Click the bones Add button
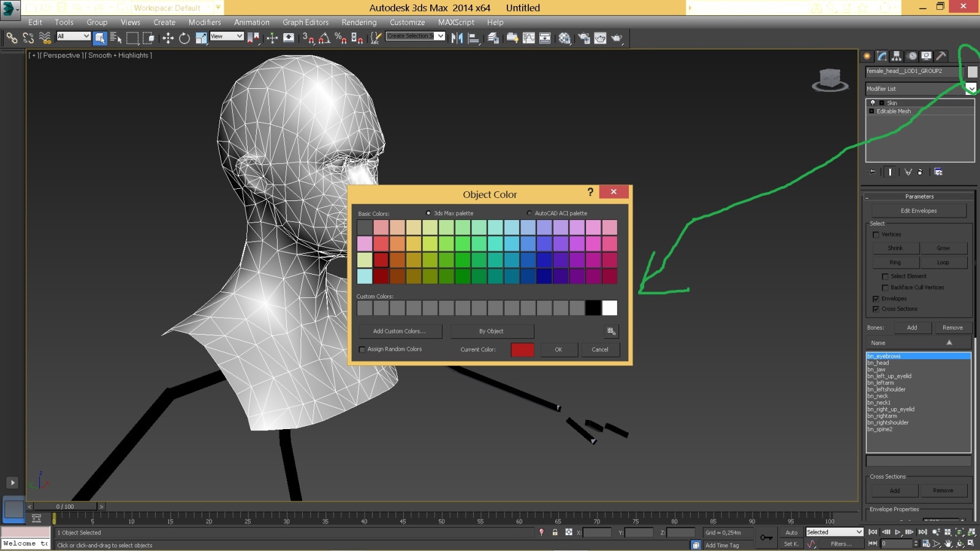 pyautogui.click(x=912, y=328)
